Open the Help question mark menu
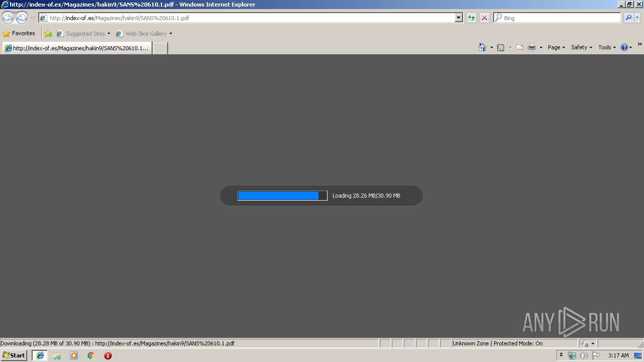Screen dimensions: 644x362 pyautogui.click(x=626, y=47)
